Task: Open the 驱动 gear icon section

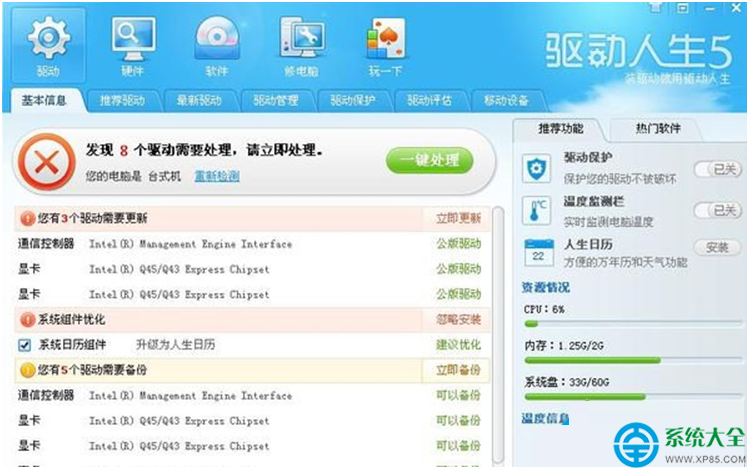Action: pos(48,46)
